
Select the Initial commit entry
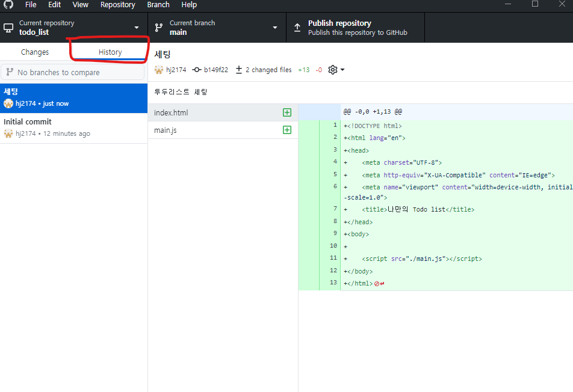(73, 128)
